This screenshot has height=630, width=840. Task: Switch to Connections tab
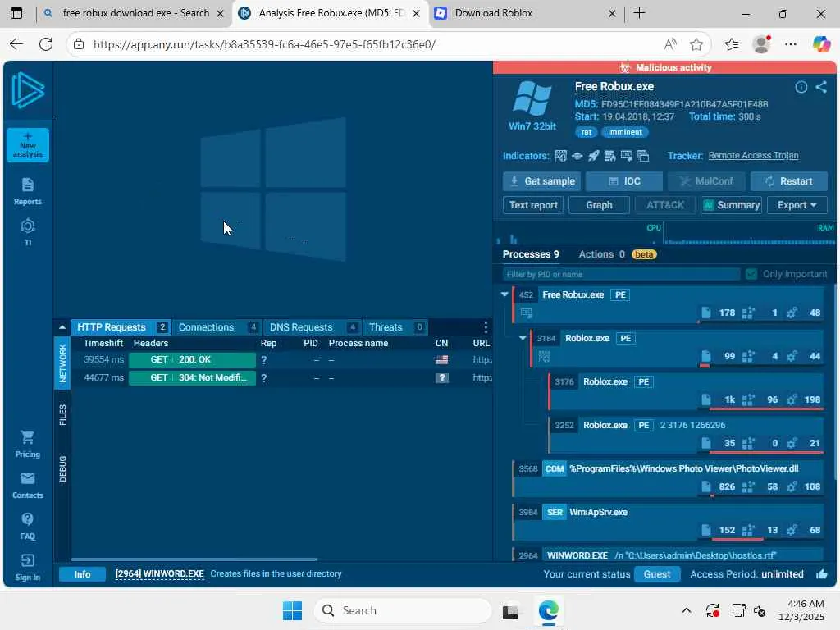217,326
